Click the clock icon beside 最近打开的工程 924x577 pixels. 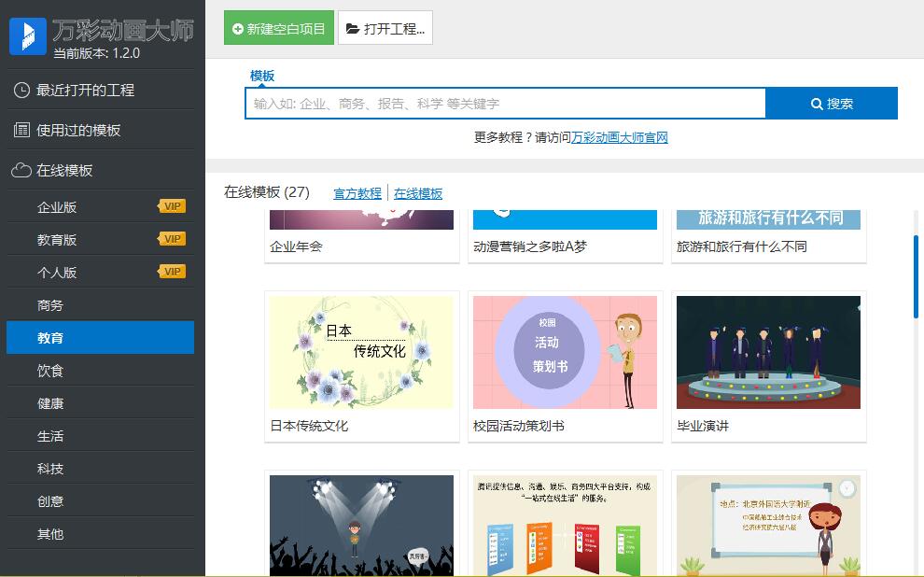pos(21,91)
